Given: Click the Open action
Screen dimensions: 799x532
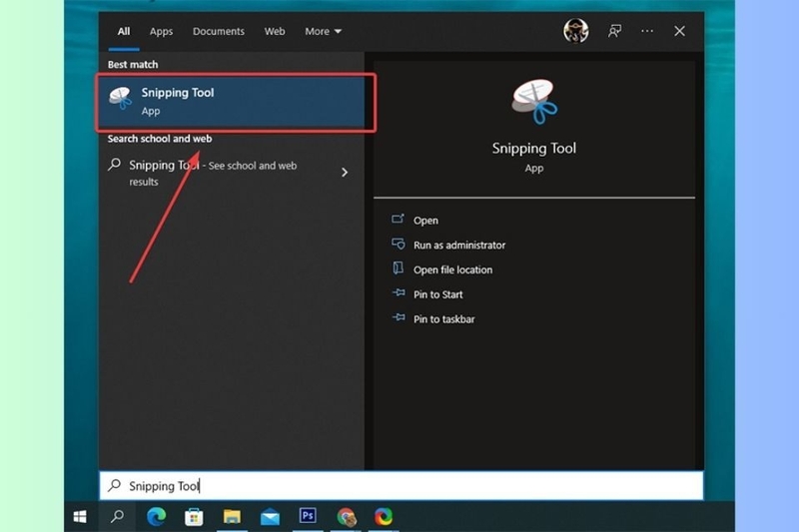Looking at the screenshot, I should click(425, 221).
